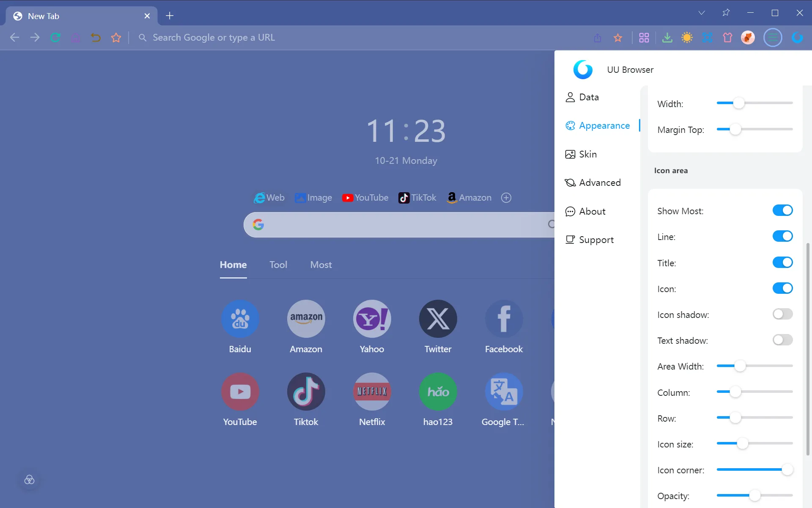
Task: Open the Google Translate shortcut icon
Action: [504, 391]
